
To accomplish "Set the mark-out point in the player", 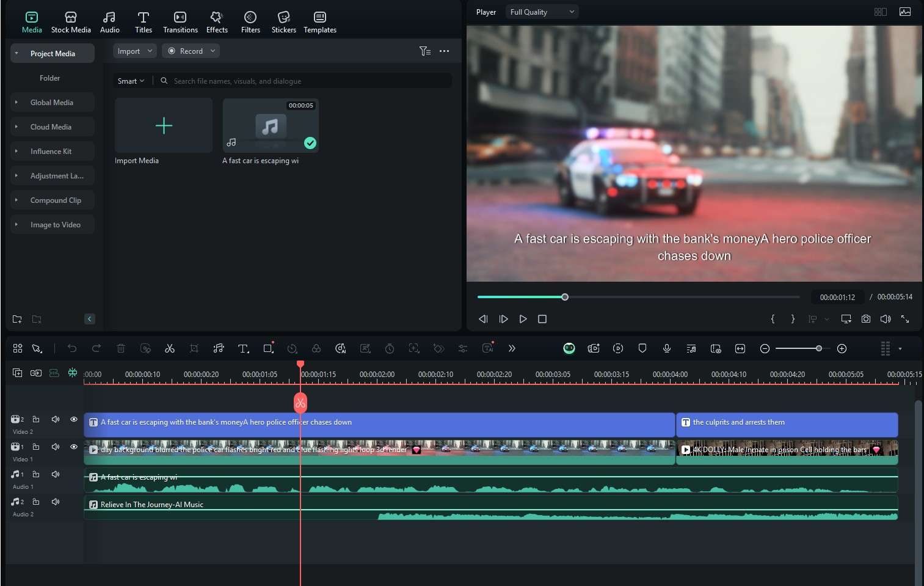I will [x=793, y=319].
